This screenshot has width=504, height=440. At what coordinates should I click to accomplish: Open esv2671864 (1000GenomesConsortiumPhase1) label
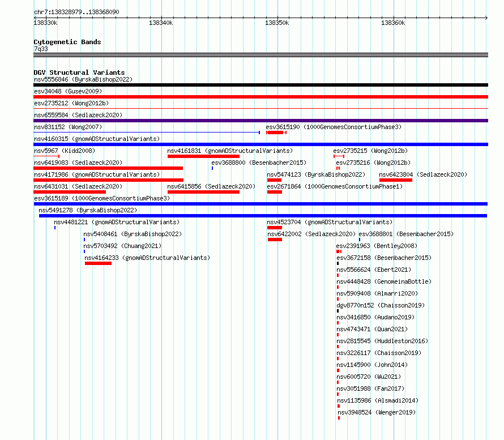click(x=335, y=186)
